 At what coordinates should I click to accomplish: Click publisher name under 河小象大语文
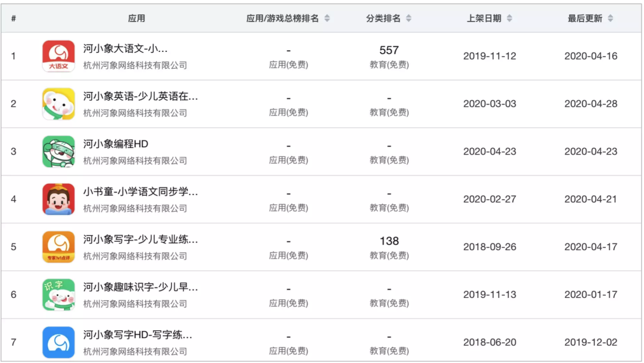pos(135,65)
